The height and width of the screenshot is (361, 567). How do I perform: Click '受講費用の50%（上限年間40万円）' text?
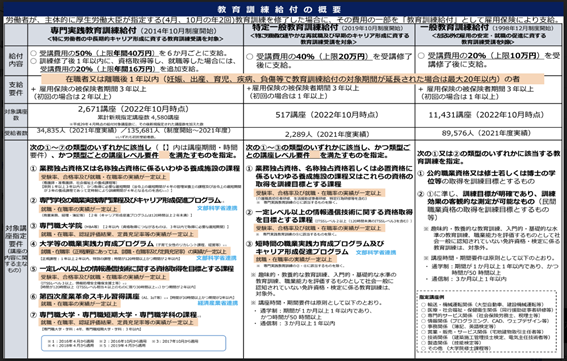[x=97, y=53]
